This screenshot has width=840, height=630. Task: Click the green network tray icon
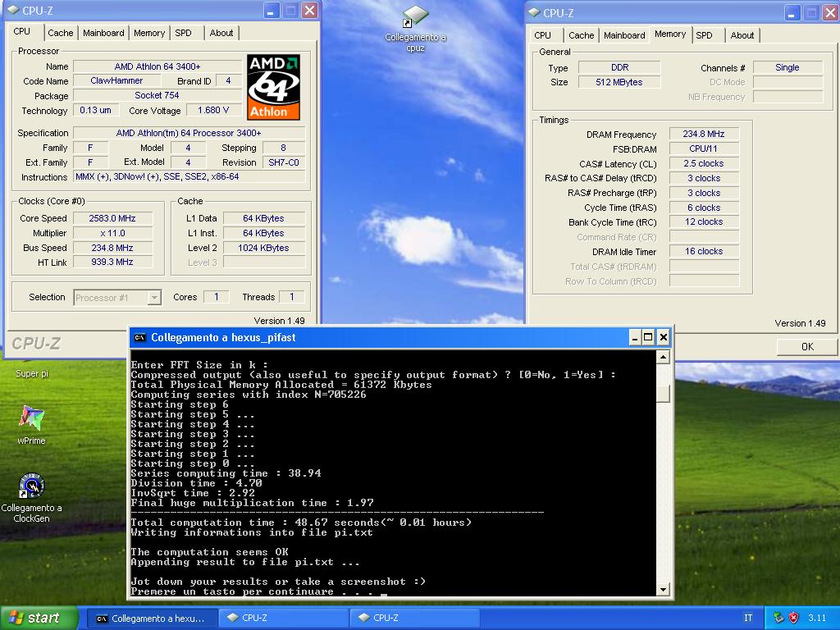point(778,618)
